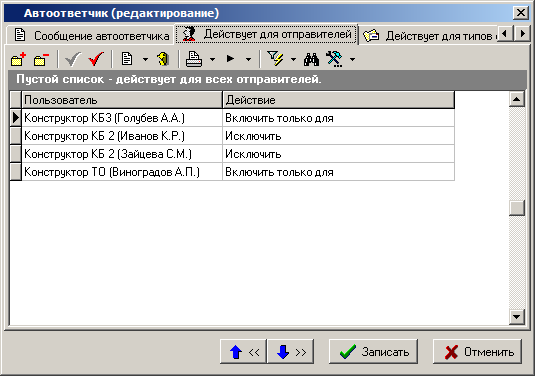Open settings with the hammer tools icon
The image size is (535, 376).
334,59
